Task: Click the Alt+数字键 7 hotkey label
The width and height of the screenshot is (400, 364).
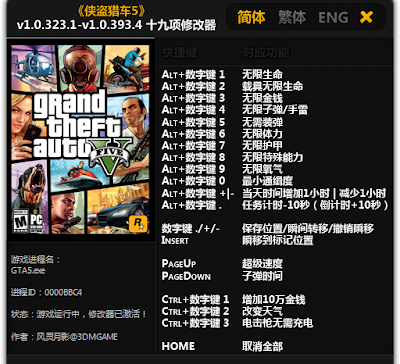Action: [x=193, y=145]
